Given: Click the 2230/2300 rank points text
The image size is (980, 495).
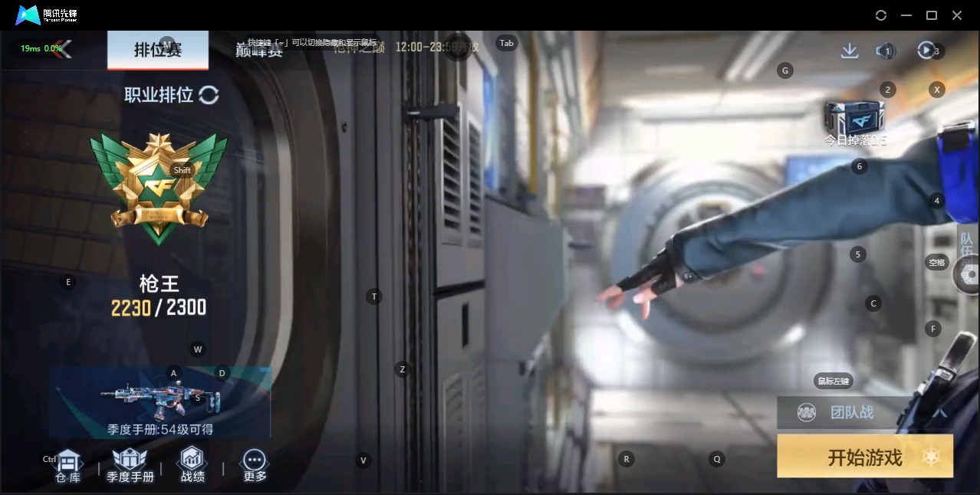Looking at the screenshot, I should [x=159, y=308].
